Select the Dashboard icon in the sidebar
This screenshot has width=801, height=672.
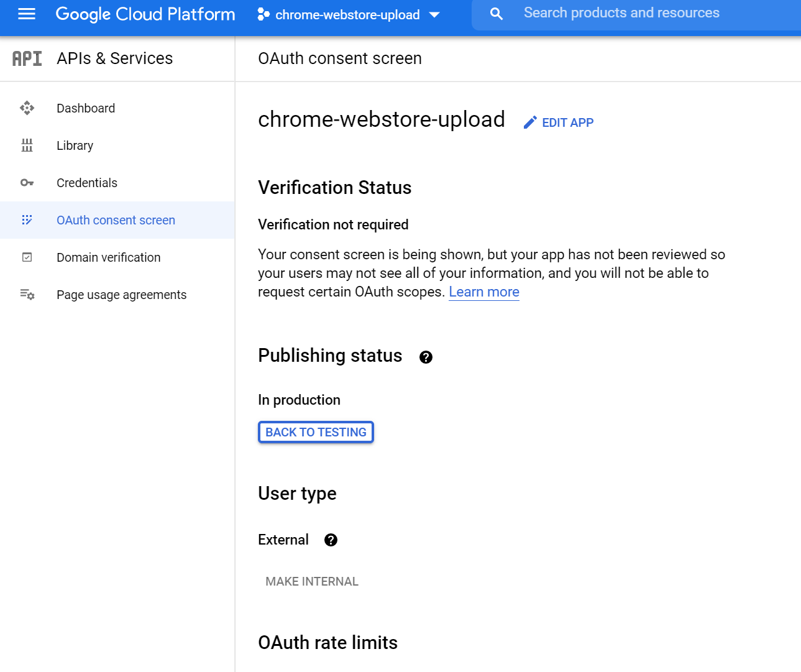point(27,108)
